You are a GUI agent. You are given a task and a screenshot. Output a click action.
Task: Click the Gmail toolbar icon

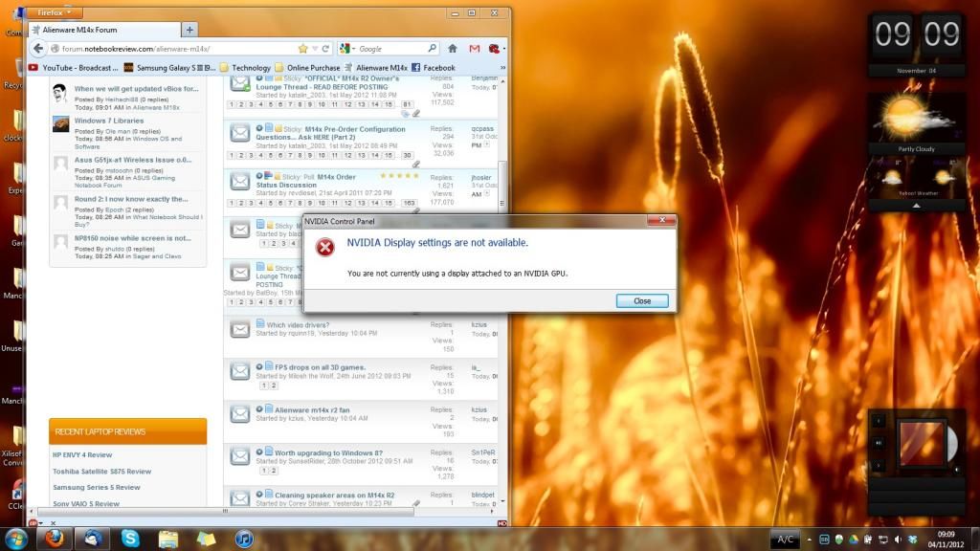click(x=475, y=48)
